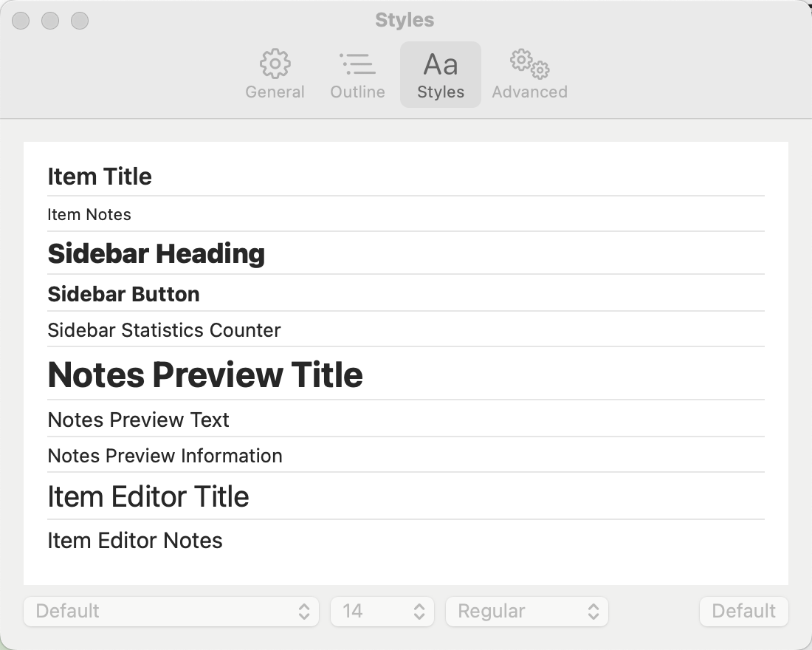Open Advanced double-gear icon
Image resolution: width=812 pixels, height=650 pixels.
530,64
